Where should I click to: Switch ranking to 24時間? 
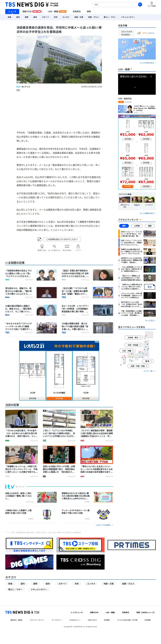coord(137,226)
